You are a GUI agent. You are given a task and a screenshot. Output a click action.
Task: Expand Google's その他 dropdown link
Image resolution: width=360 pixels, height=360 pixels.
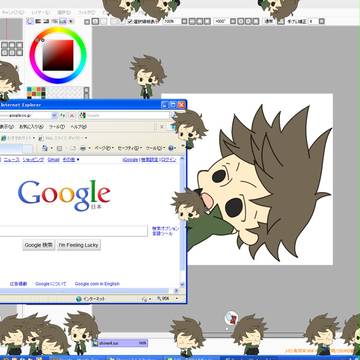[71, 160]
